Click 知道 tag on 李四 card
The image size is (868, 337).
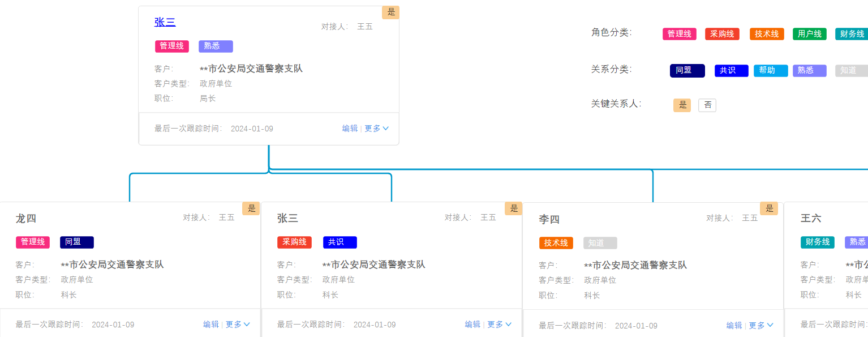click(x=600, y=243)
